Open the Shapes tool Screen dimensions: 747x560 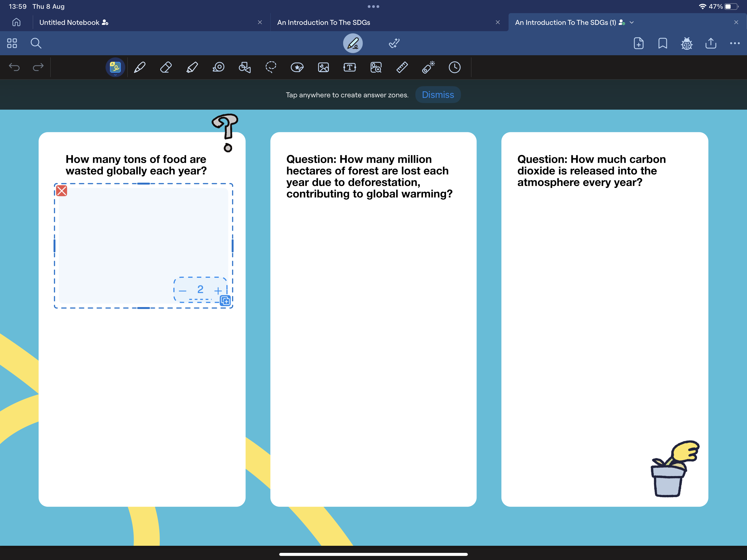click(x=244, y=67)
